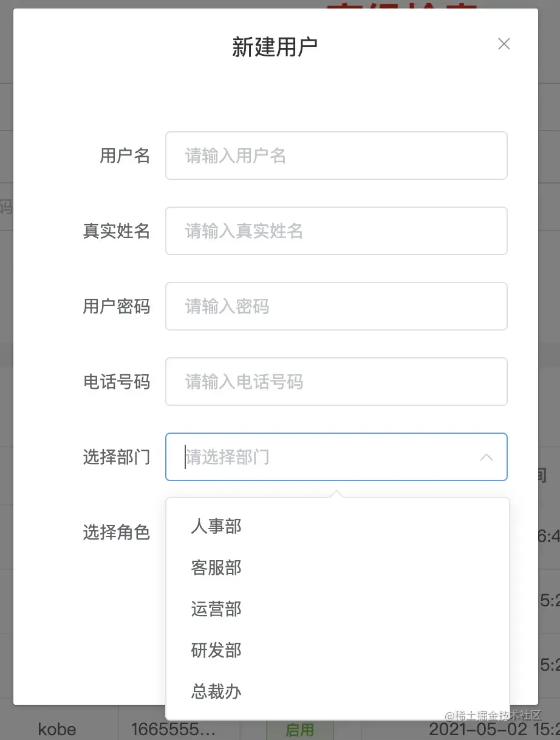
Task: Click the 选择部门 label
Action: click(x=117, y=457)
